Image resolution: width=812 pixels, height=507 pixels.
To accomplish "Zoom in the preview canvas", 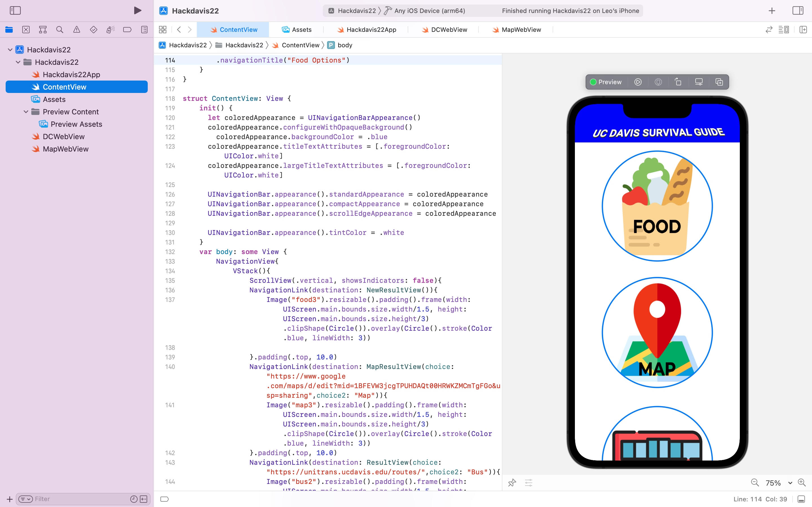I will 802,482.
